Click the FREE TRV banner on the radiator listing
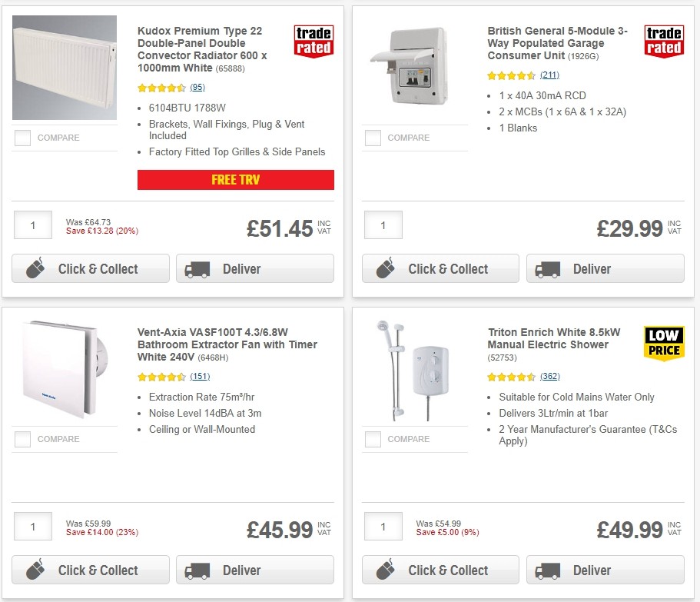The width and height of the screenshot is (700, 602). (x=235, y=180)
